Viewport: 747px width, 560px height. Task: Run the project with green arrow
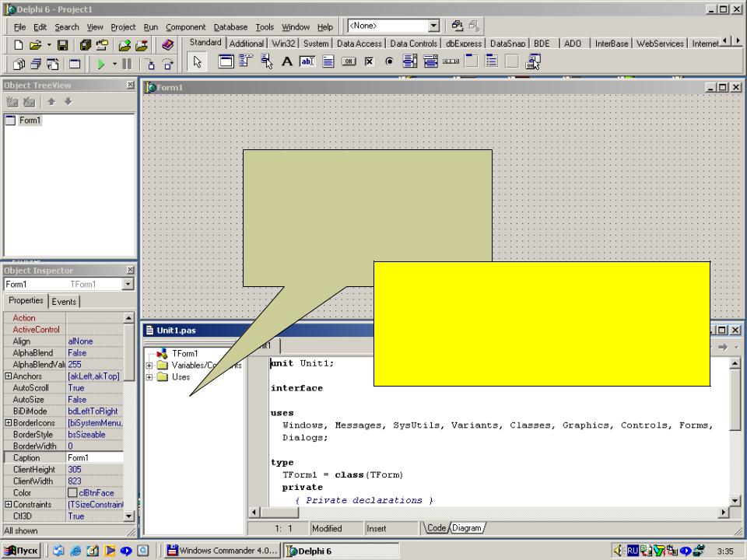pyautogui.click(x=100, y=63)
